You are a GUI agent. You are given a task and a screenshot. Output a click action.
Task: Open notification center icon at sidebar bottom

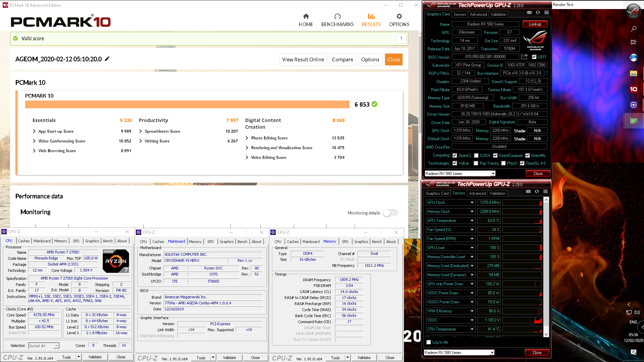[633, 352]
